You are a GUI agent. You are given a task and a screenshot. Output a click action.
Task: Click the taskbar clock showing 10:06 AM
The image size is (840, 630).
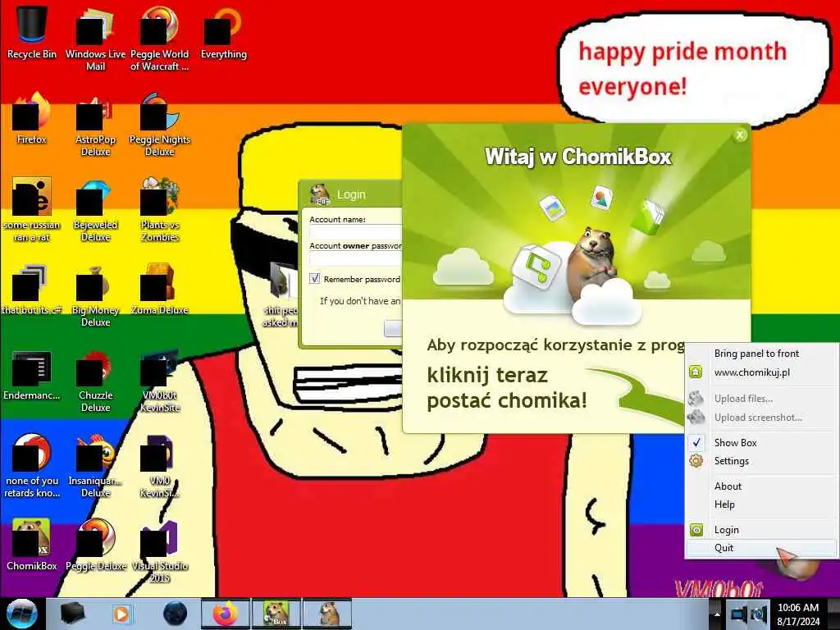click(x=798, y=614)
